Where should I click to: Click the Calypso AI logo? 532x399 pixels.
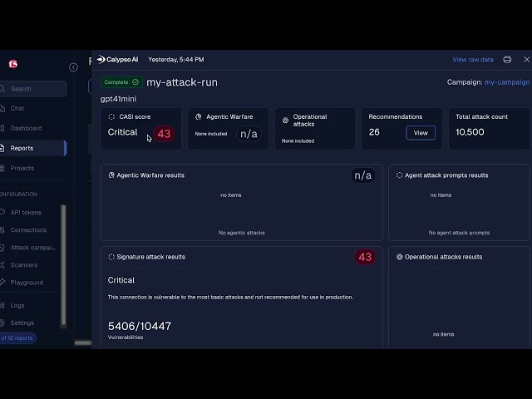(117, 59)
